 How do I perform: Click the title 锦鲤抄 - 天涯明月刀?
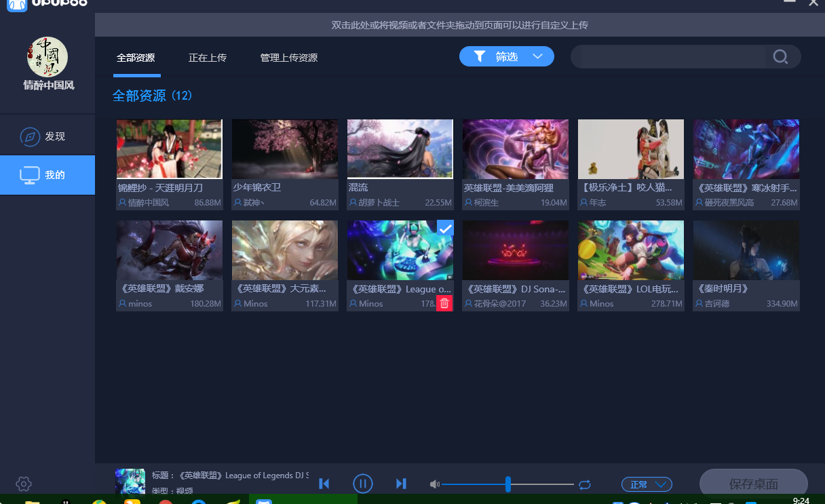click(x=160, y=187)
